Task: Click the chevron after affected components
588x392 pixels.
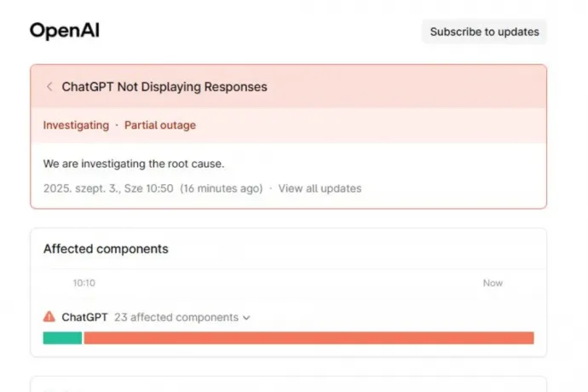Action: pyautogui.click(x=247, y=318)
